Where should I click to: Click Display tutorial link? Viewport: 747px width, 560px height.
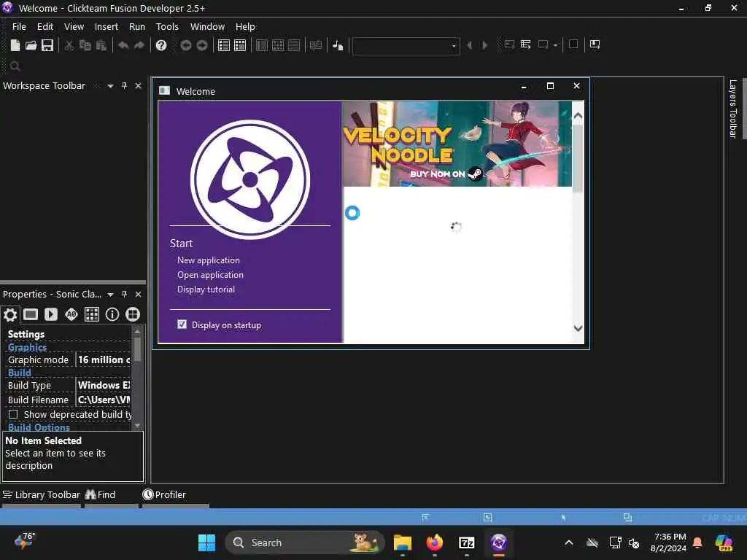pos(206,289)
